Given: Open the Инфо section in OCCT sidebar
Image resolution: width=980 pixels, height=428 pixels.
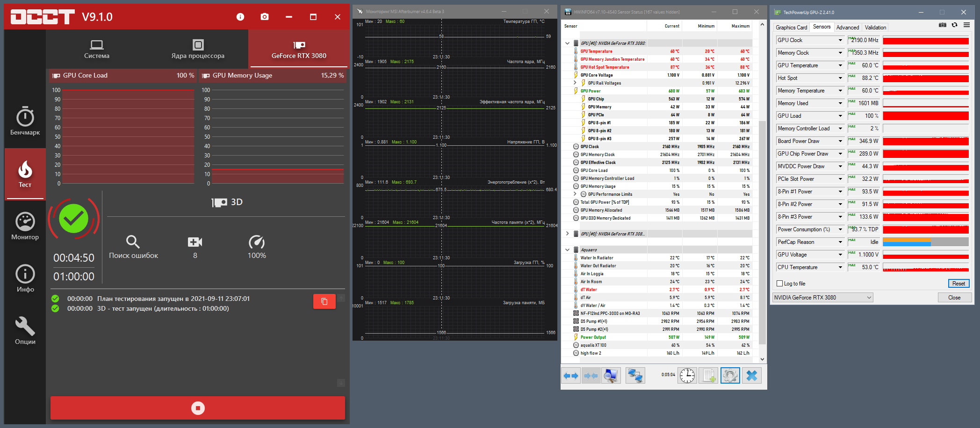Looking at the screenshot, I should pos(25,278).
